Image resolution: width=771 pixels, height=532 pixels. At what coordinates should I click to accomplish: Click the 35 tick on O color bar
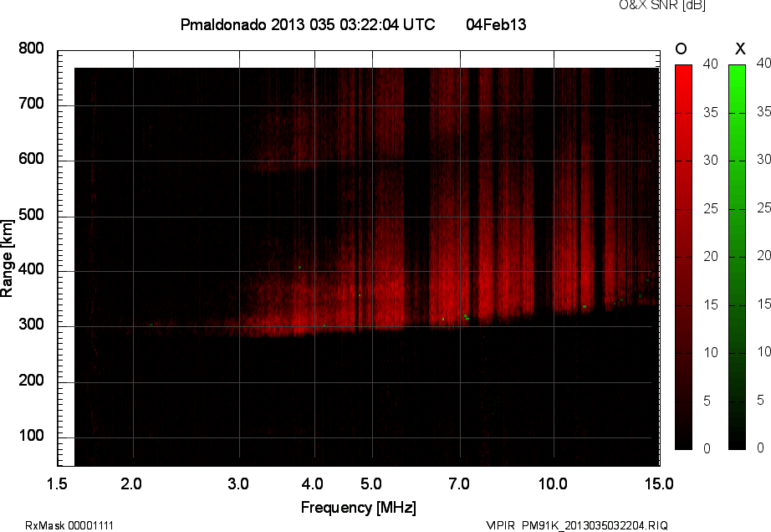tap(711, 113)
